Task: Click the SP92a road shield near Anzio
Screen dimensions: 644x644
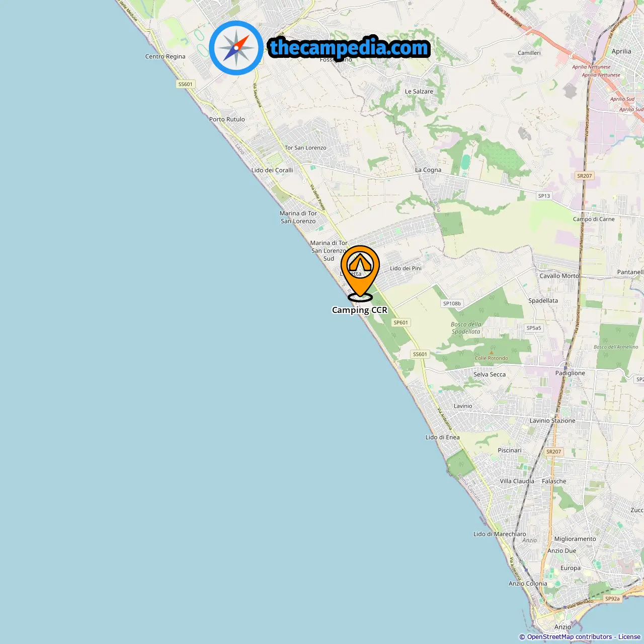Action: [x=612, y=599]
